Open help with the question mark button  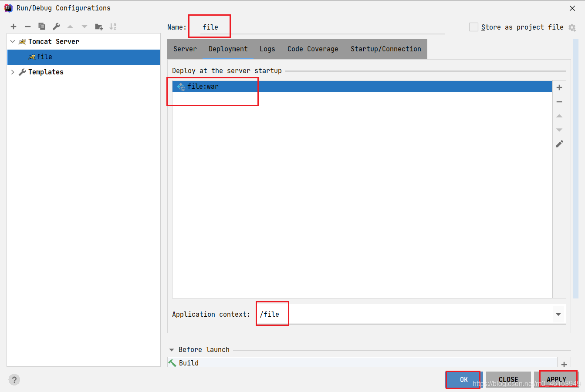point(14,380)
